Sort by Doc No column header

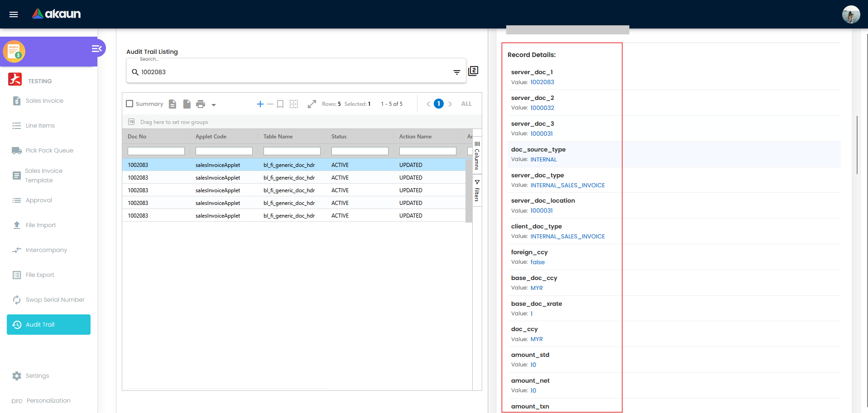point(137,137)
